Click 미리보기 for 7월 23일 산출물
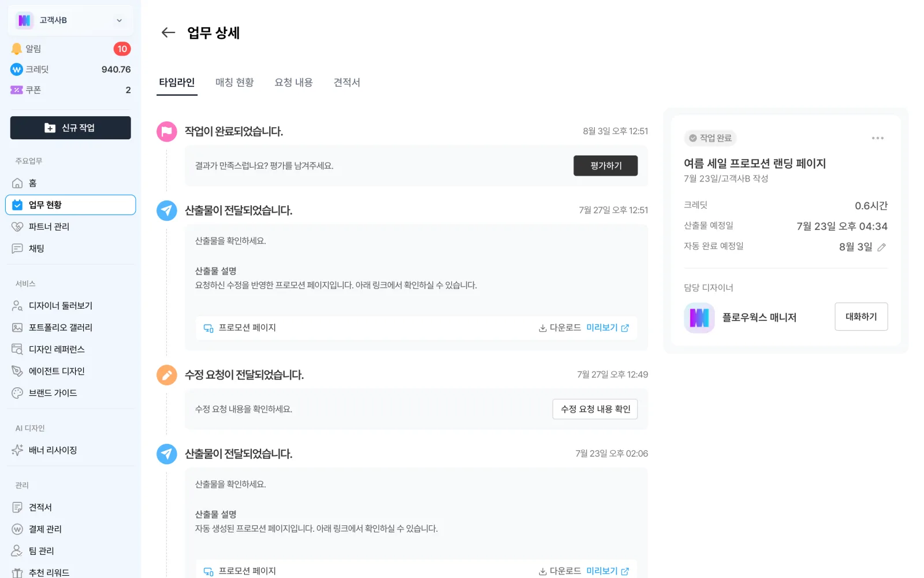This screenshot has width=924, height=578. click(x=608, y=571)
